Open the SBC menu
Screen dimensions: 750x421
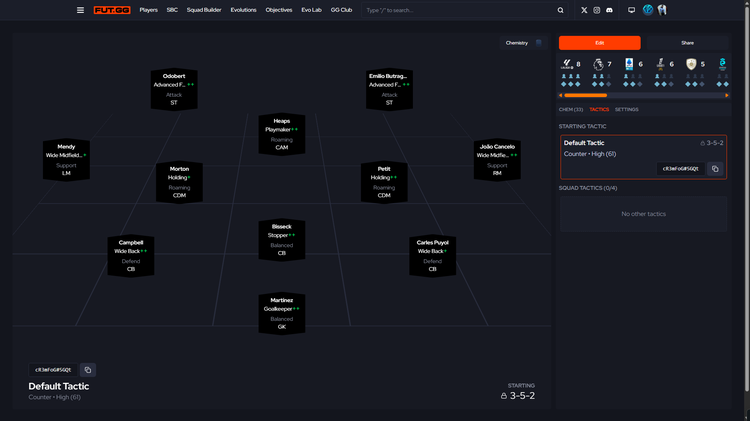[x=172, y=10]
